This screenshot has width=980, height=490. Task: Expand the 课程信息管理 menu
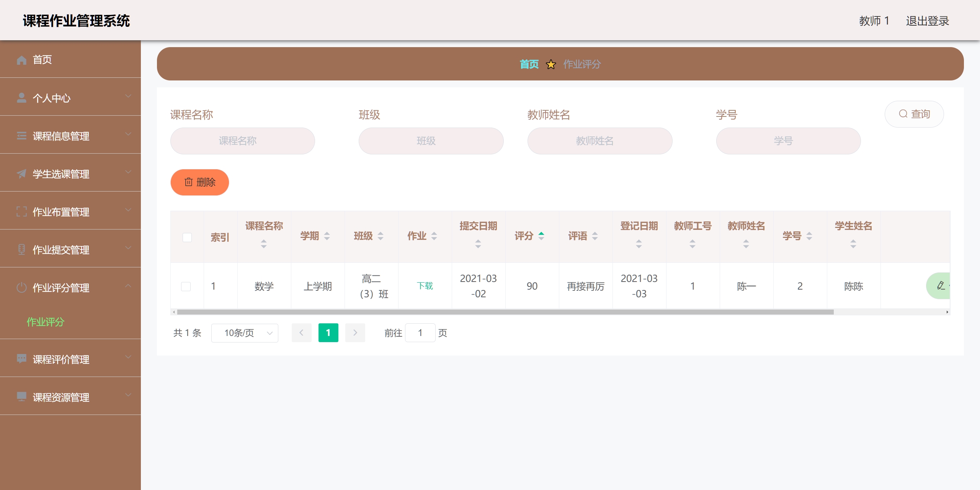click(x=128, y=134)
